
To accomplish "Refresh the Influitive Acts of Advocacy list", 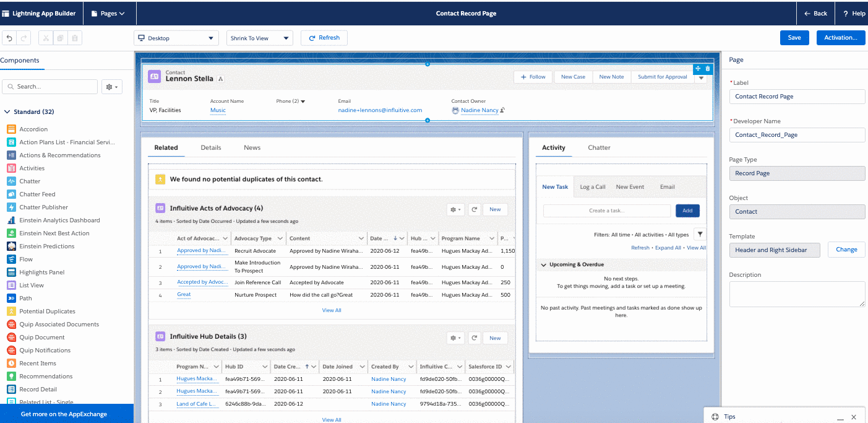I will coord(474,209).
